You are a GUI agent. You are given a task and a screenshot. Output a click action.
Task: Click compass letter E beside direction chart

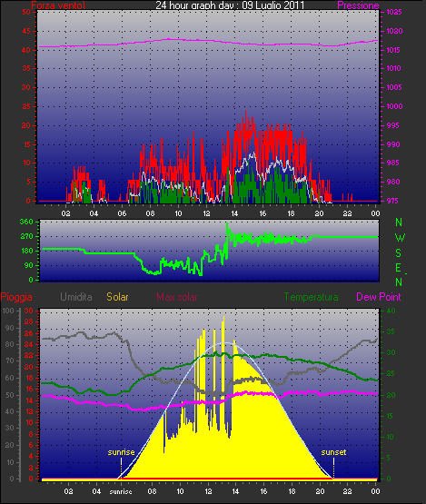[x=399, y=267]
